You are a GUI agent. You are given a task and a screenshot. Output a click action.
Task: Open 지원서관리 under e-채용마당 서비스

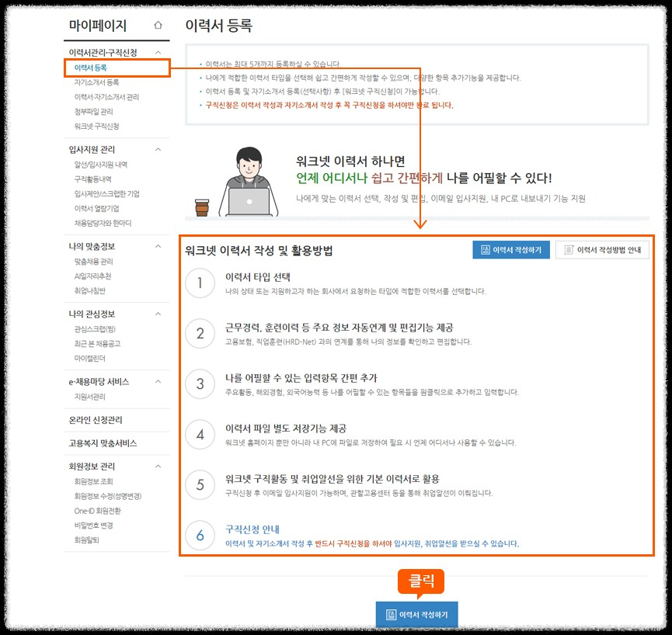click(x=89, y=397)
